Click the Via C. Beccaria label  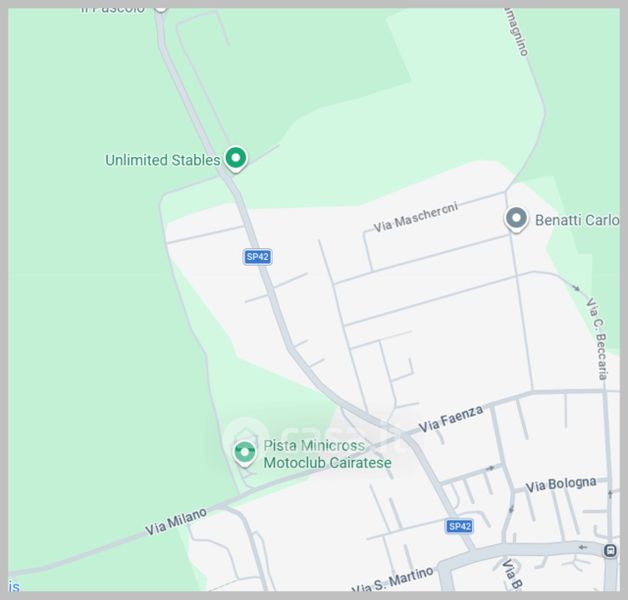tap(597, 338)
